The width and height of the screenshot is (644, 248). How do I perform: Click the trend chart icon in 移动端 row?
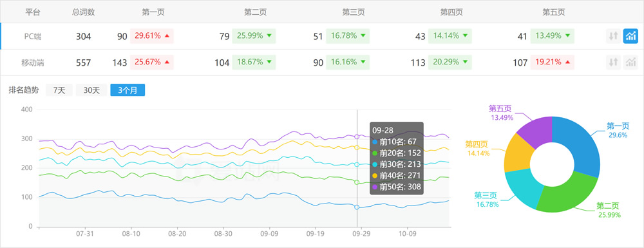pos(630,62)
